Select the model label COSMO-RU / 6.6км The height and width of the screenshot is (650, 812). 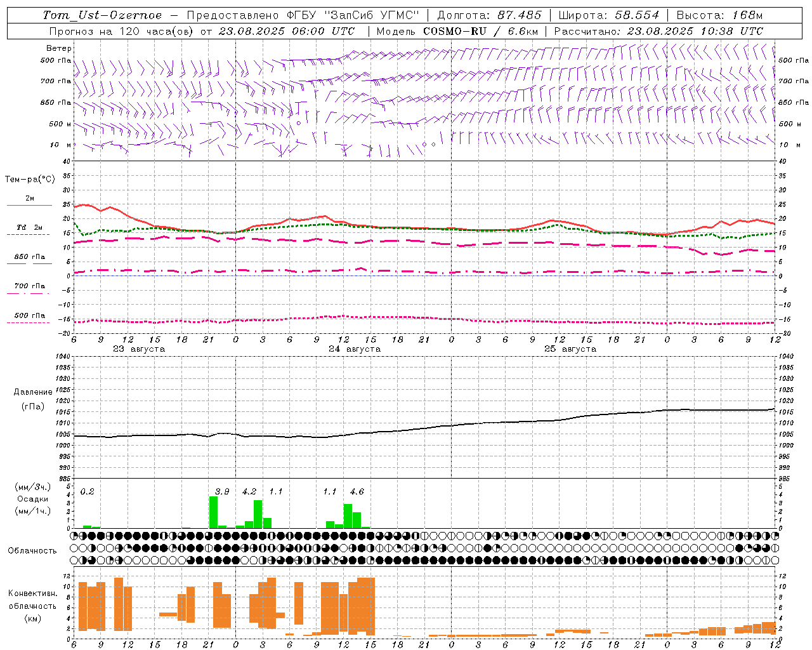click(x=480, y=31)
